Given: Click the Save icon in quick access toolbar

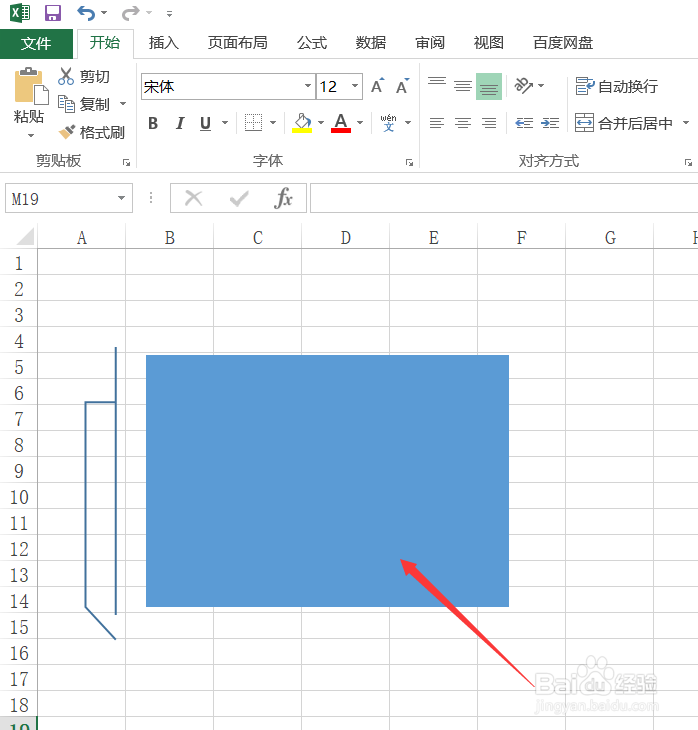Looking at the screenshot, I should [53, 13].
